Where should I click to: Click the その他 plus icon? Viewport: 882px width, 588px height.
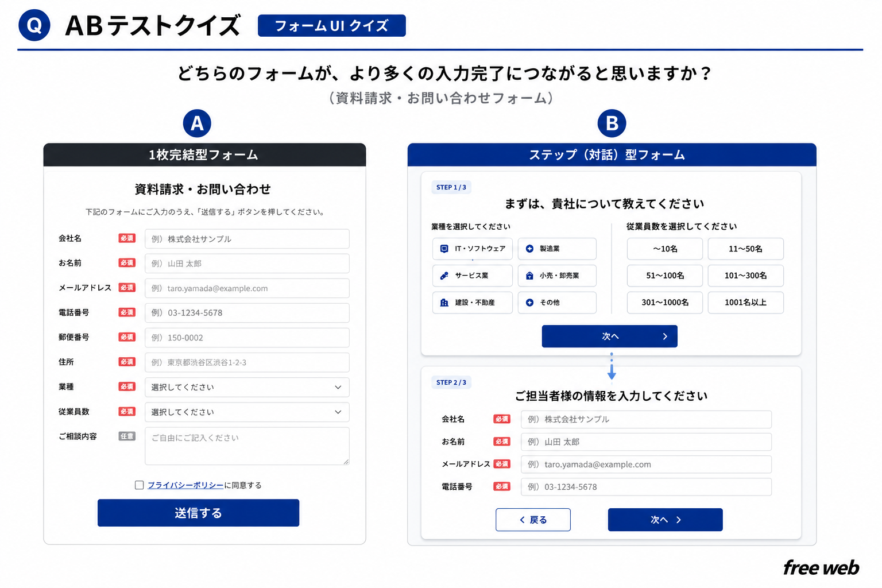pos(529,303)
